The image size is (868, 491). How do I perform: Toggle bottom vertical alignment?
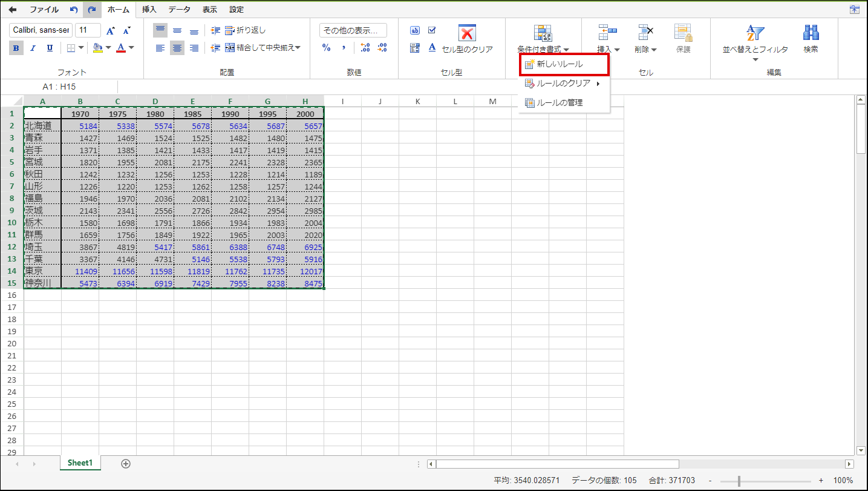194,30
